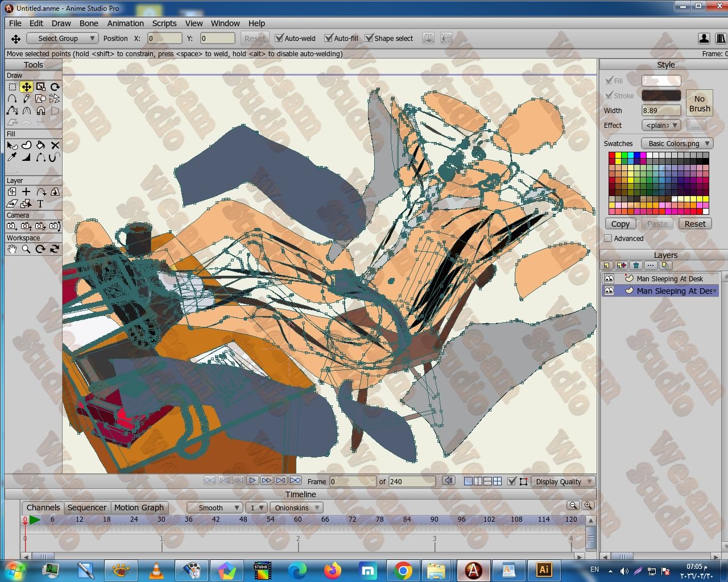Open the File menu
This screenshot has height=582, width=728.
[15, 23]
